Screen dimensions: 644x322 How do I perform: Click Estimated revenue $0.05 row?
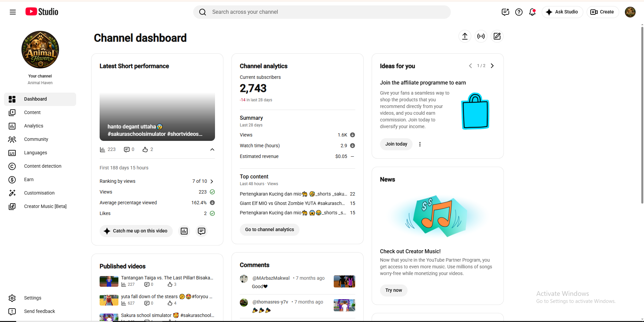point(298,157)
